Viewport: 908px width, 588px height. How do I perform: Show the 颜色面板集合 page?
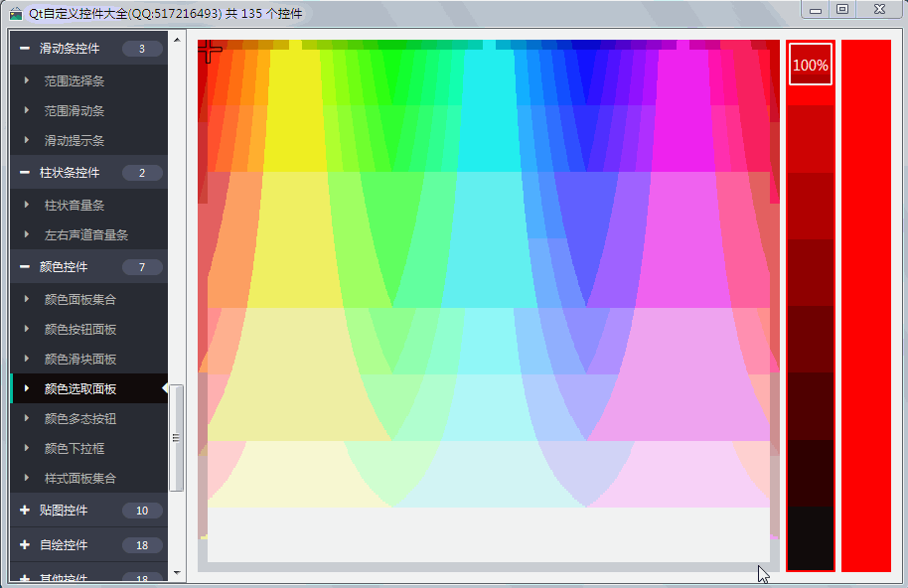pos(80,299)
